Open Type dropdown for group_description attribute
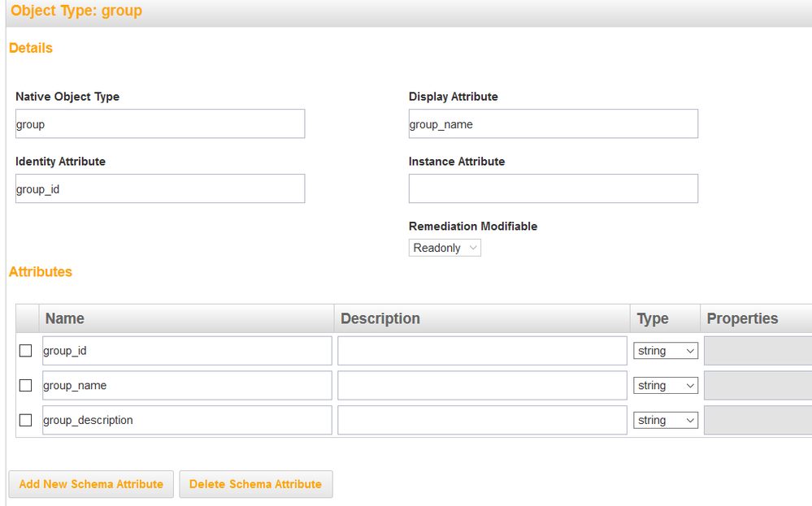The width and height of the screenshot is (812, 506). coord(666,420)
